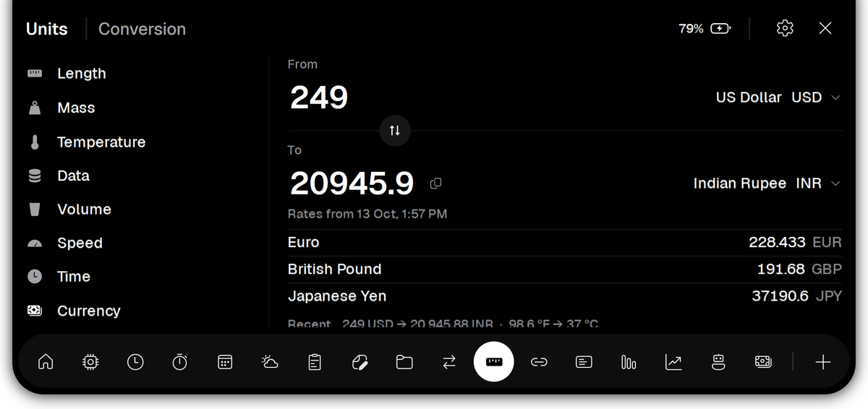Open the sticky note pencil icon
Viewport: 868px width, 409px height.
359,362
